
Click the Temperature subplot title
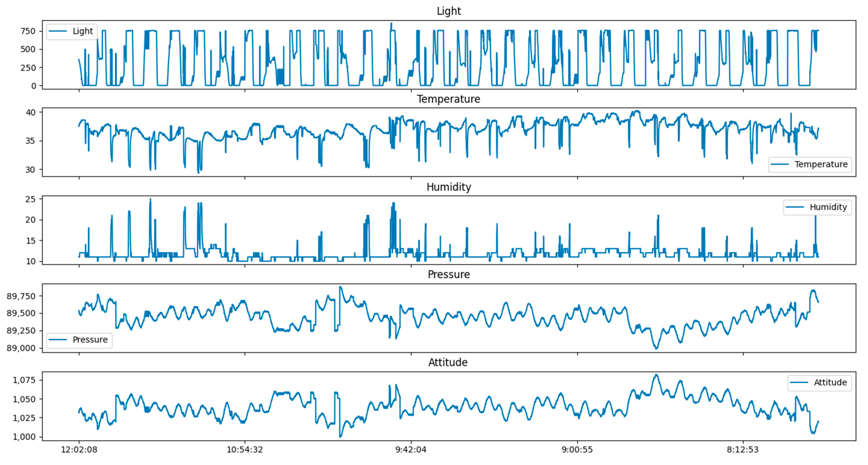pos(449,99)
